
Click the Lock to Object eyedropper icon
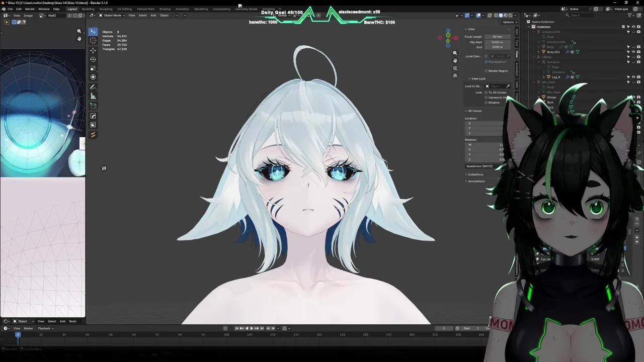508,86
